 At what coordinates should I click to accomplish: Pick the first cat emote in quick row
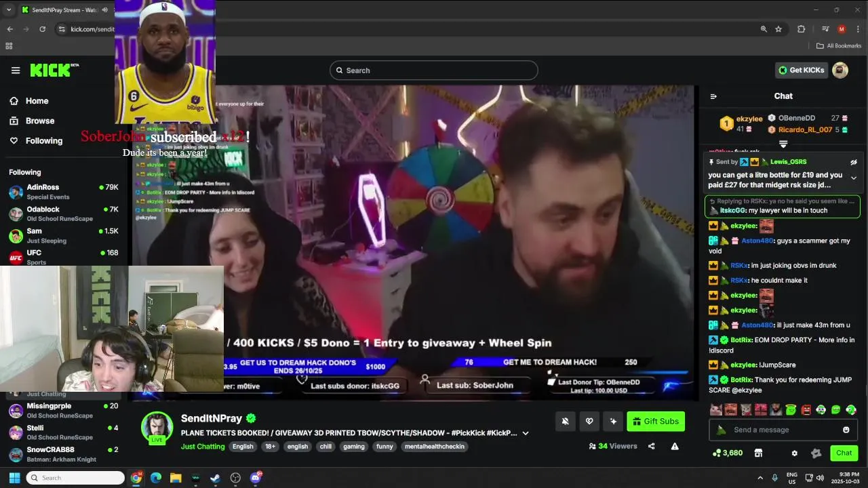coord(715,409)
